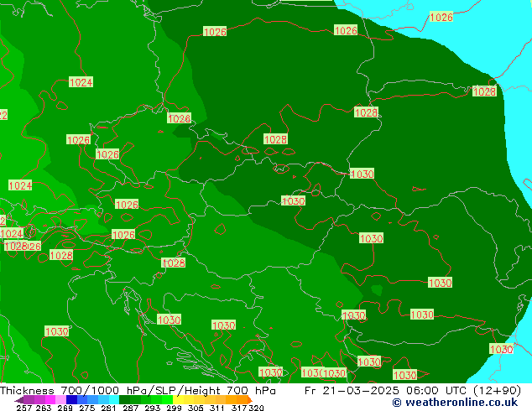Click the 269 value on the legend scale
Image resolution: width=532 pixels, height=411 pixels.
tap(64, 408)
